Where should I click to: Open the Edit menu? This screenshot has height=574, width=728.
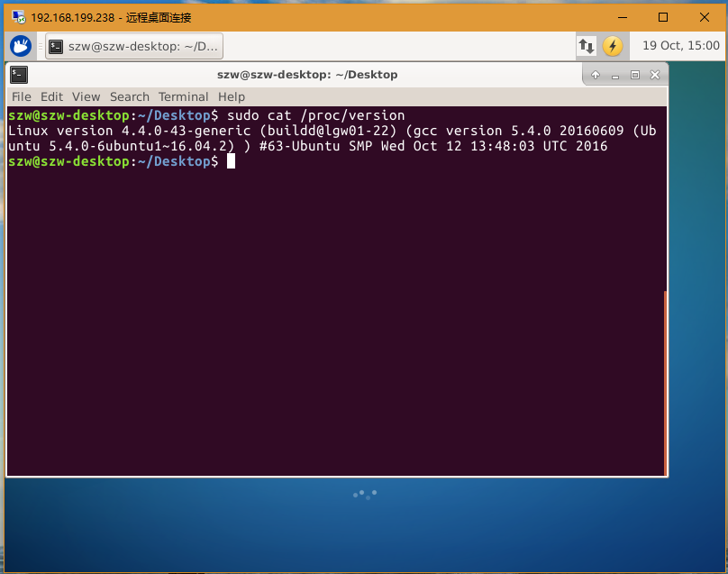pos(51,96)
